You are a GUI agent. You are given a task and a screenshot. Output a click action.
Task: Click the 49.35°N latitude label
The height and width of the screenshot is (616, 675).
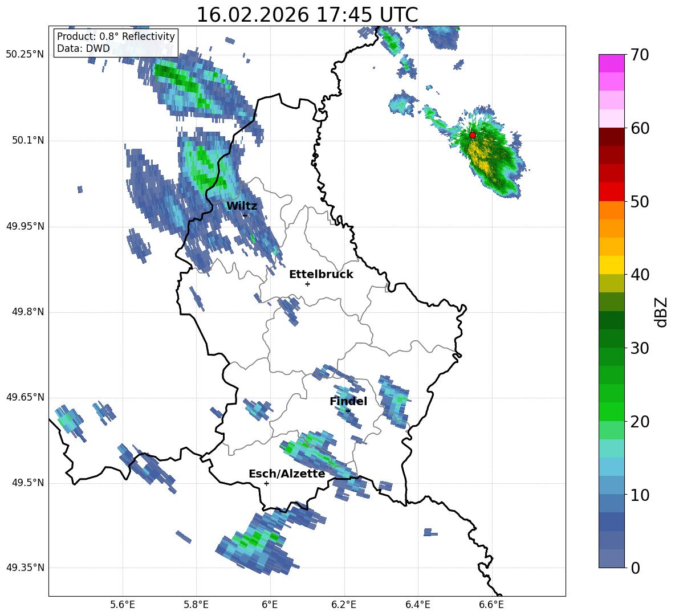(25, 568)
